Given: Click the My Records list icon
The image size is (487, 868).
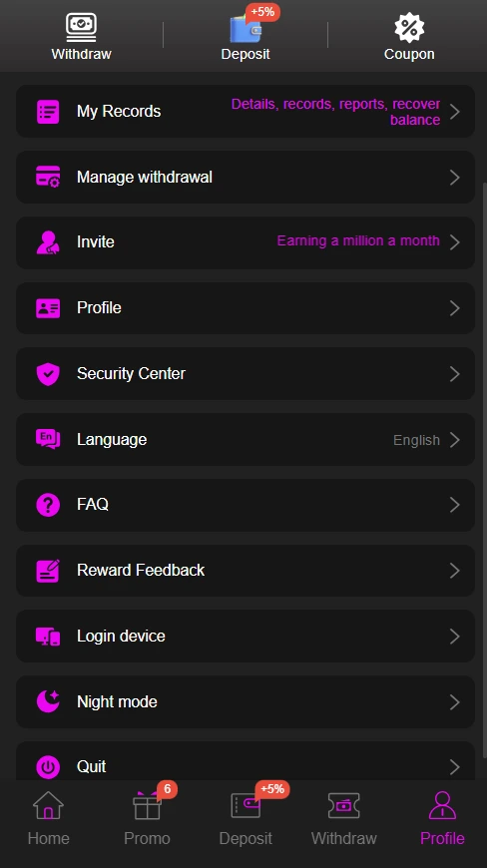Looking at the screenshot, I should (x=48, y=112).
